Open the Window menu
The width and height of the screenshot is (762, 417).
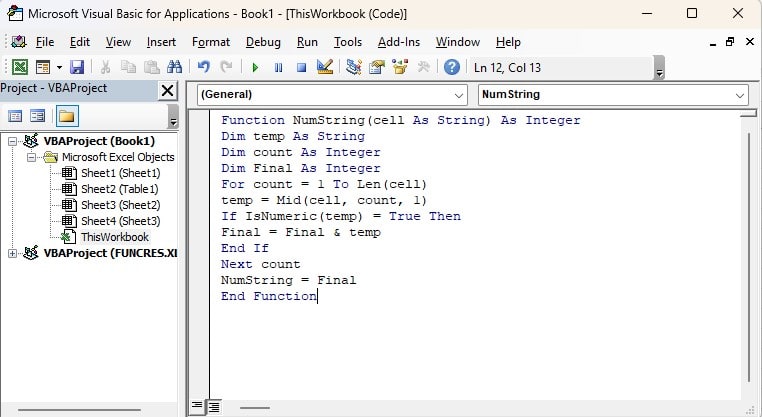coord(457,42)
